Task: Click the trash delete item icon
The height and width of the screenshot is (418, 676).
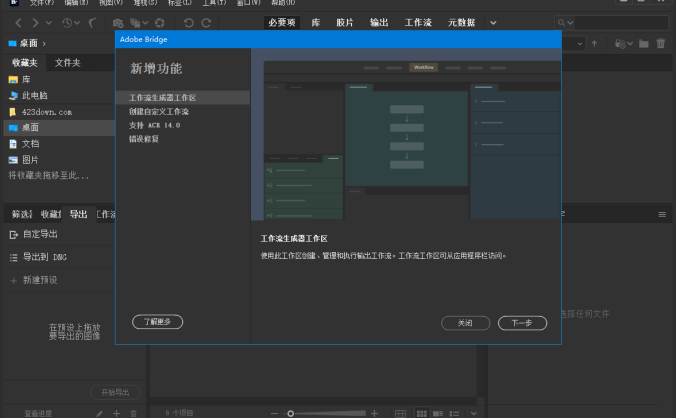Action: pyautogui.click(x=661, y=44)
